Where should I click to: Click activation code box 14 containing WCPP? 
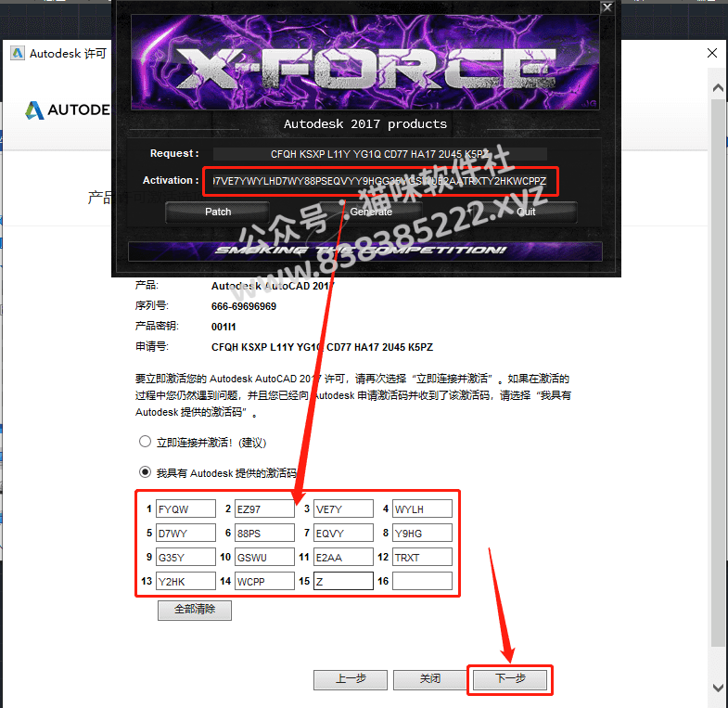(264, 581)
